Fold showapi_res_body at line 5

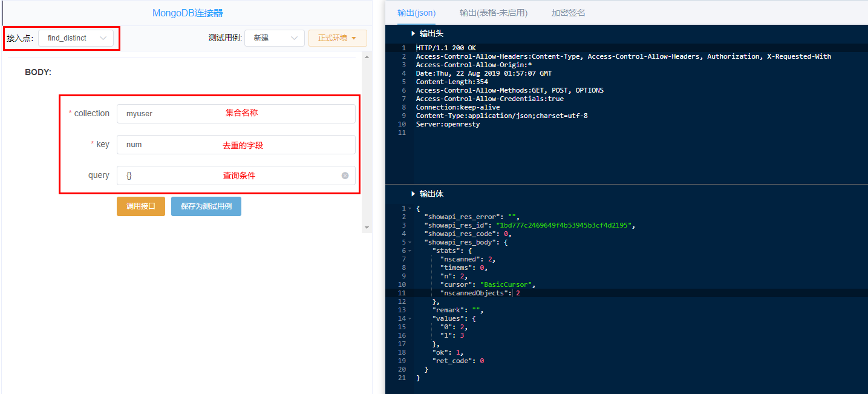coord(410,242)
